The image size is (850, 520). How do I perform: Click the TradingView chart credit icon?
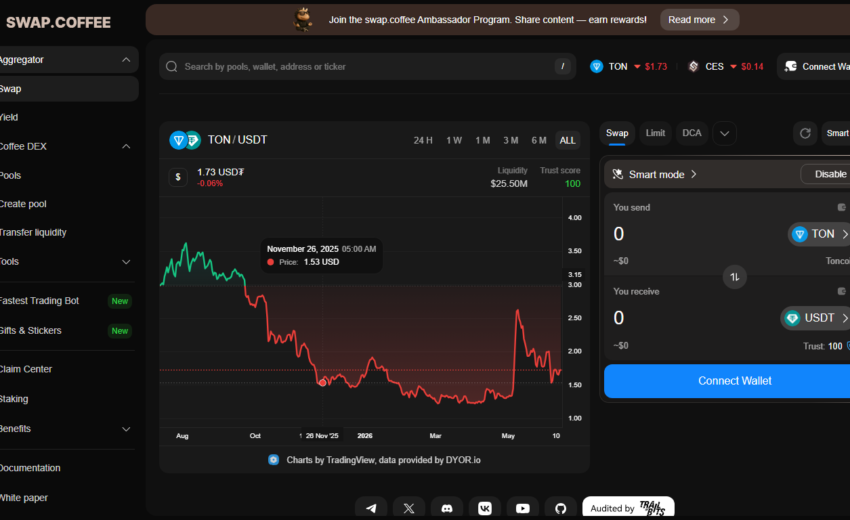tap(274, 460)
